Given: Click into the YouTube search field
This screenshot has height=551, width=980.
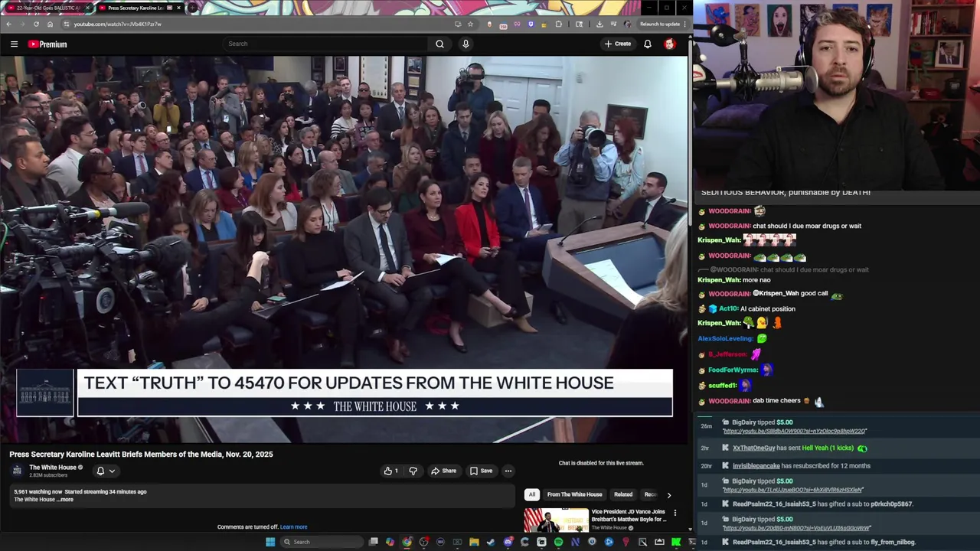Looking at the screenshot, I should point(325,44).
